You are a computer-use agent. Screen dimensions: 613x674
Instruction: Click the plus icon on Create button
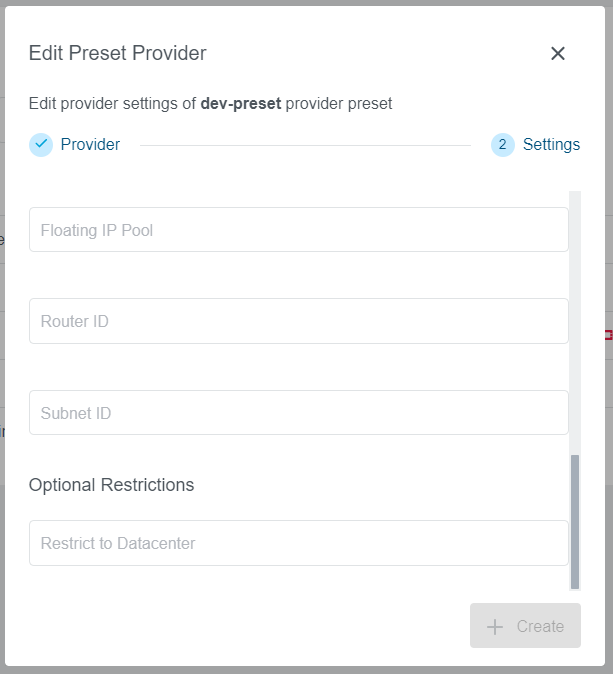click(x=494, y=627)
